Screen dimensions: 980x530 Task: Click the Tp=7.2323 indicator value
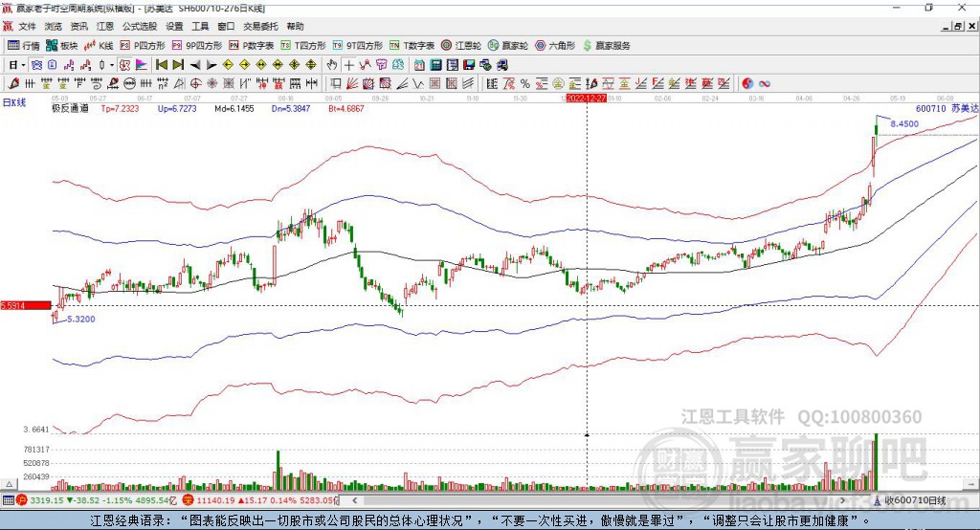pyautogui.click(x=120, y=109)
